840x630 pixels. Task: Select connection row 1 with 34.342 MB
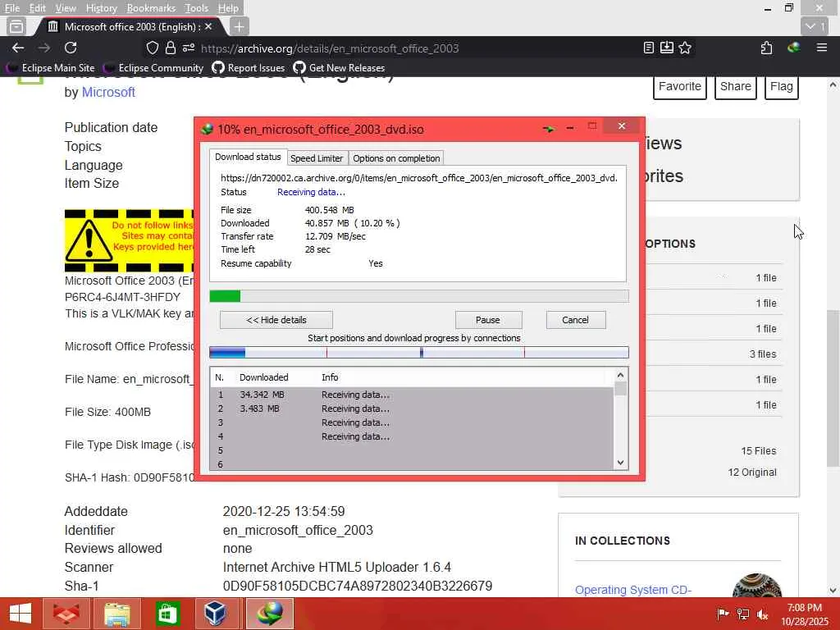412,395
